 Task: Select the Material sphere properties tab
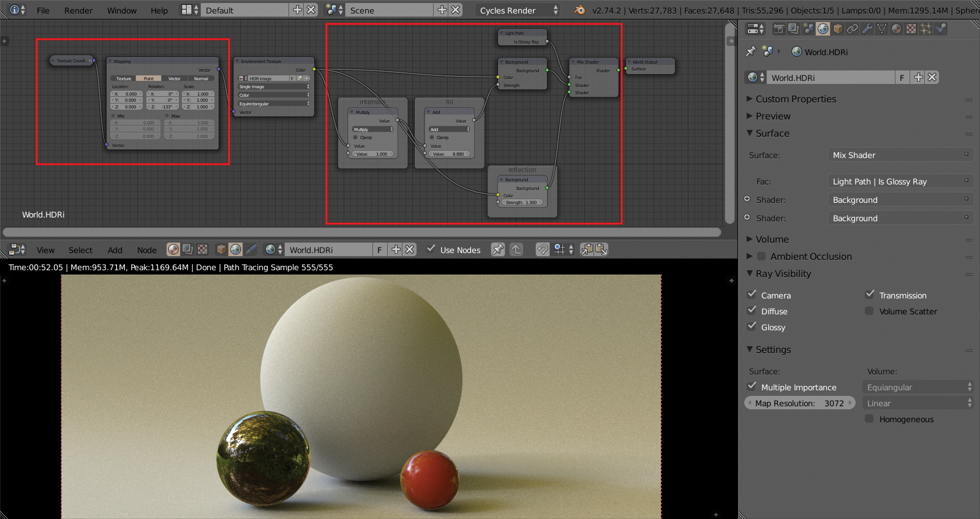[897, 28]
